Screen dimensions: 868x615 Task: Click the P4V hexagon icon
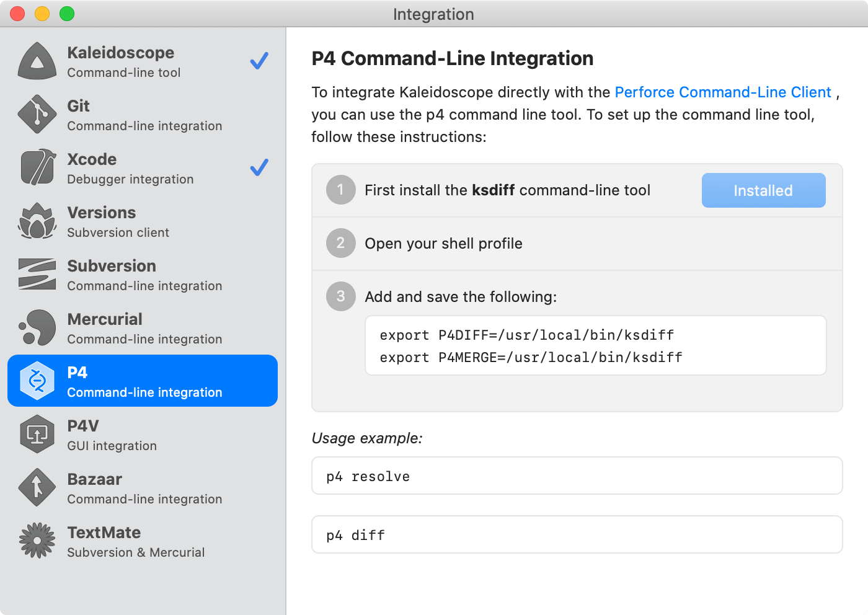(37, 435)
